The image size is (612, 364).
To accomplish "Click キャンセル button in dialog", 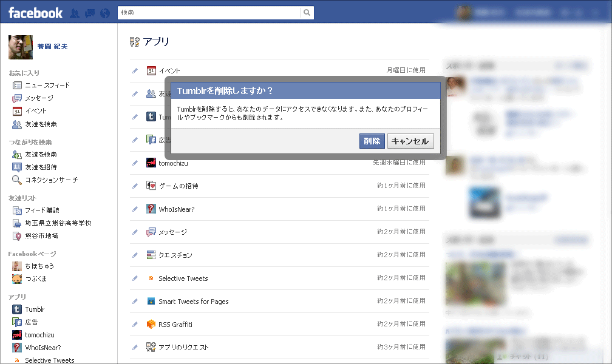I will tap(410, 141).
